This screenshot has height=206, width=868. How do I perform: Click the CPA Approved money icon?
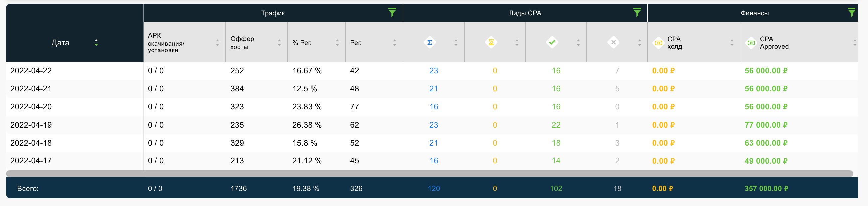[x=751, y=43]
